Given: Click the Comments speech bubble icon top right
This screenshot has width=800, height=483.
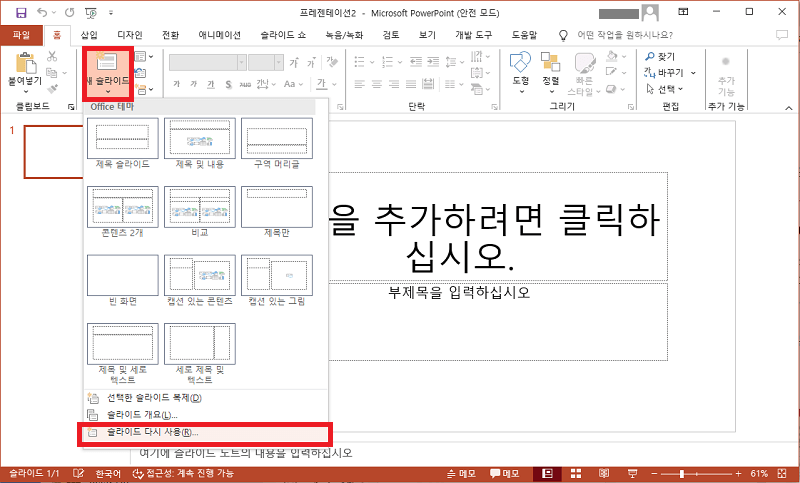Looking at the screenshot, I should click(782, 35).
